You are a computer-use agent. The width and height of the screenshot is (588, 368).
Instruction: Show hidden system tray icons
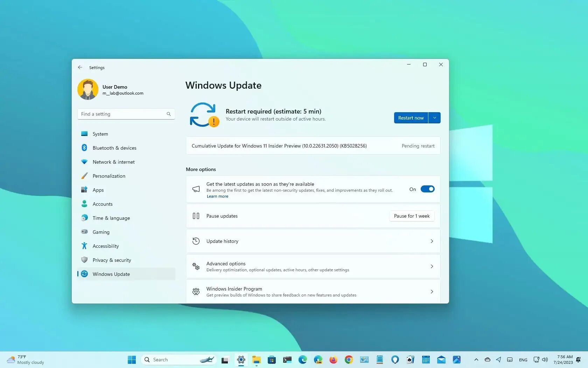pos(476,360)
